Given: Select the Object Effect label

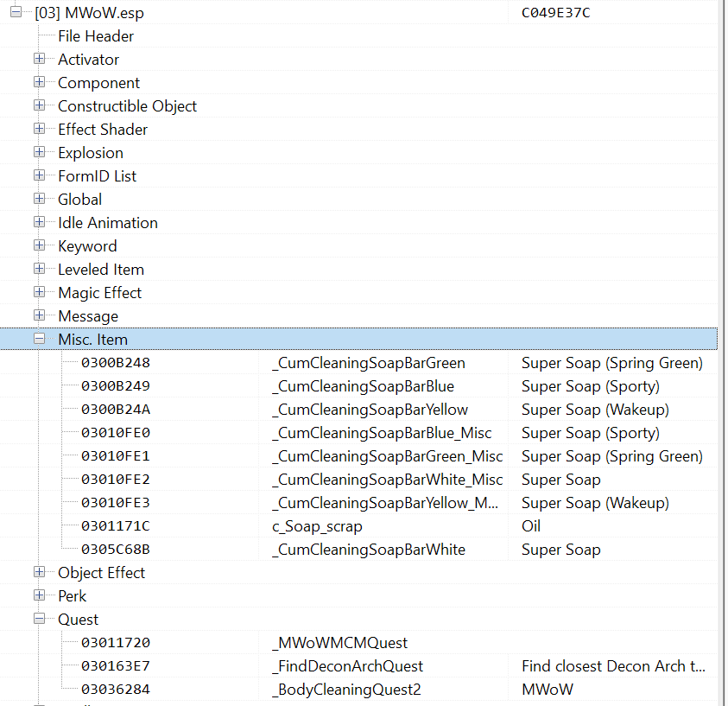Looking at the screenshot, I should (x=101, y=573).
